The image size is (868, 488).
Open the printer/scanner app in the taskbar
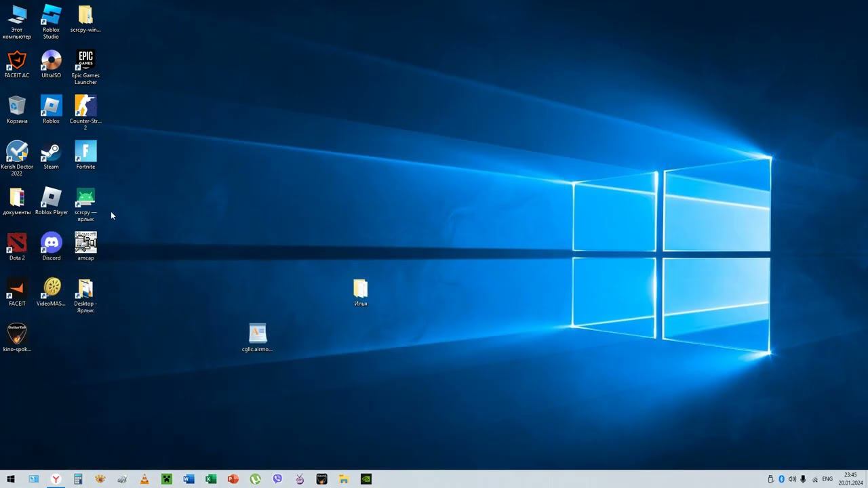(122, 479)
